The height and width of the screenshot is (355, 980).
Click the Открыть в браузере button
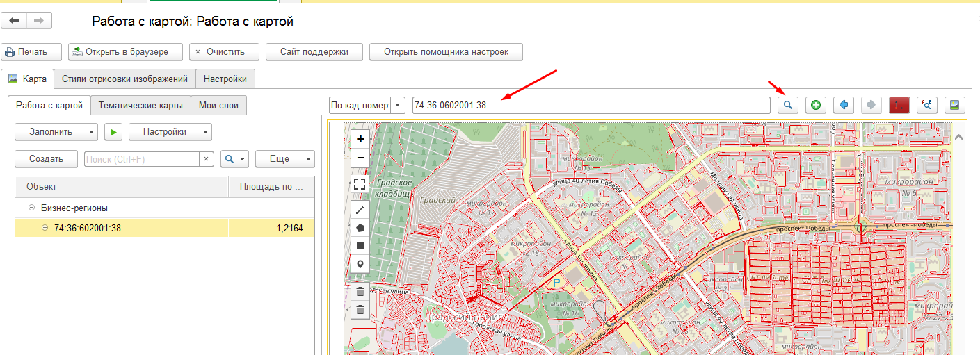pyautogui.click(x=126, y=52)
